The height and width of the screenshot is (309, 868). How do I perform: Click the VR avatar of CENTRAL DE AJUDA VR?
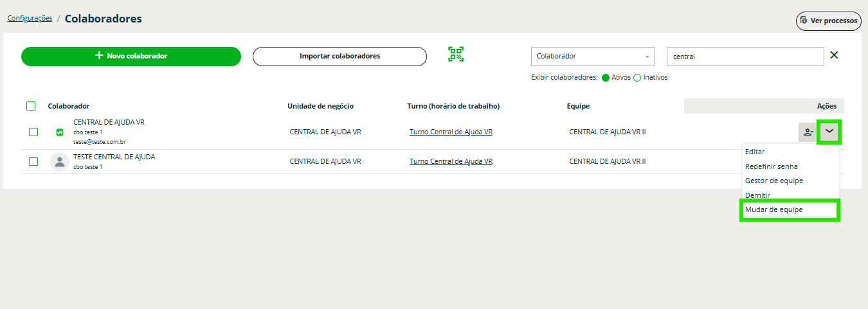60,132
